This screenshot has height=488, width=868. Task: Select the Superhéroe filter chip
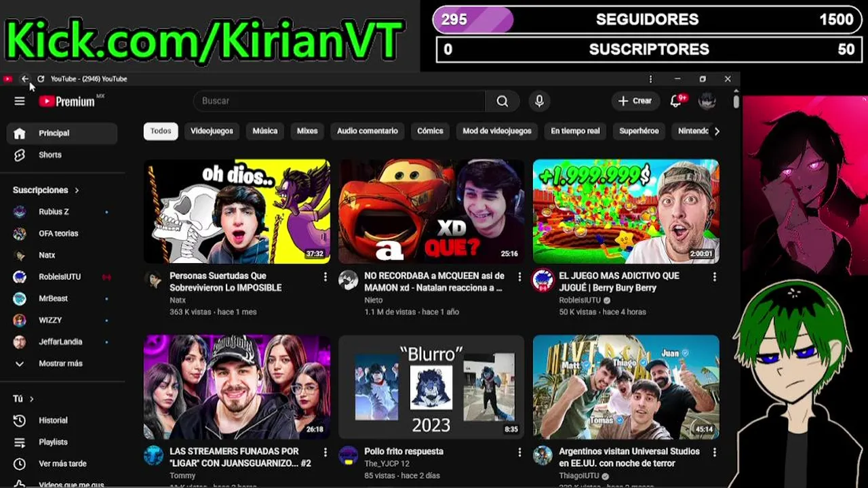pos(639,131)
